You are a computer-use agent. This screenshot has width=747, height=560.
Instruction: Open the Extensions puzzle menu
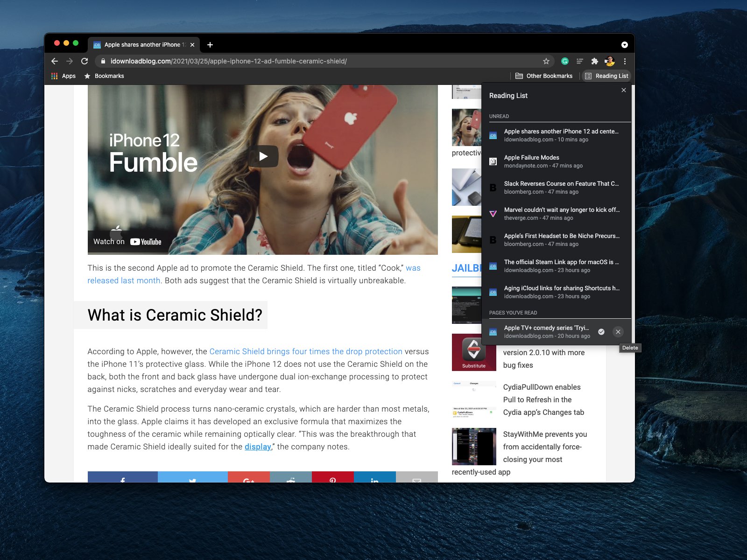coord(595,61)
